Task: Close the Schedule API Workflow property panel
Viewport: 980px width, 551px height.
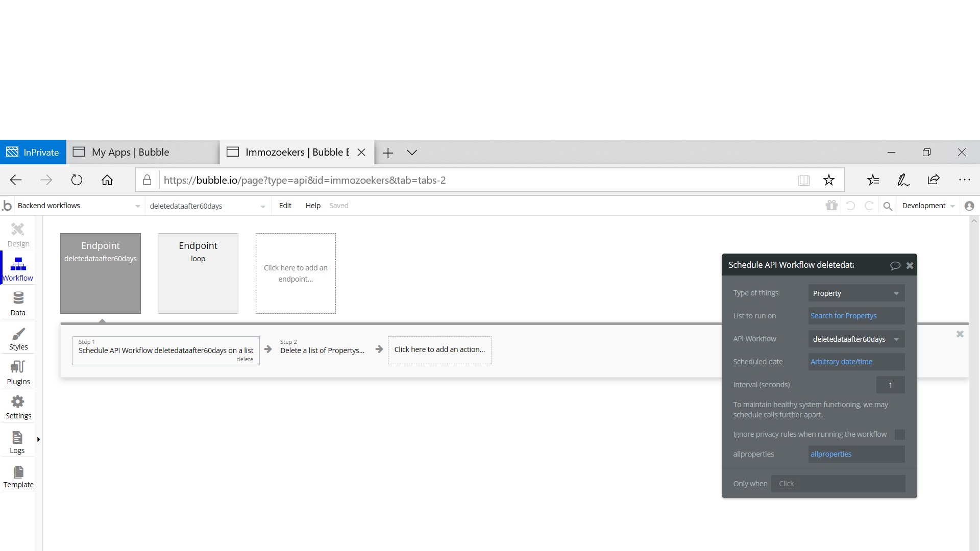Action: pos(910,265)
